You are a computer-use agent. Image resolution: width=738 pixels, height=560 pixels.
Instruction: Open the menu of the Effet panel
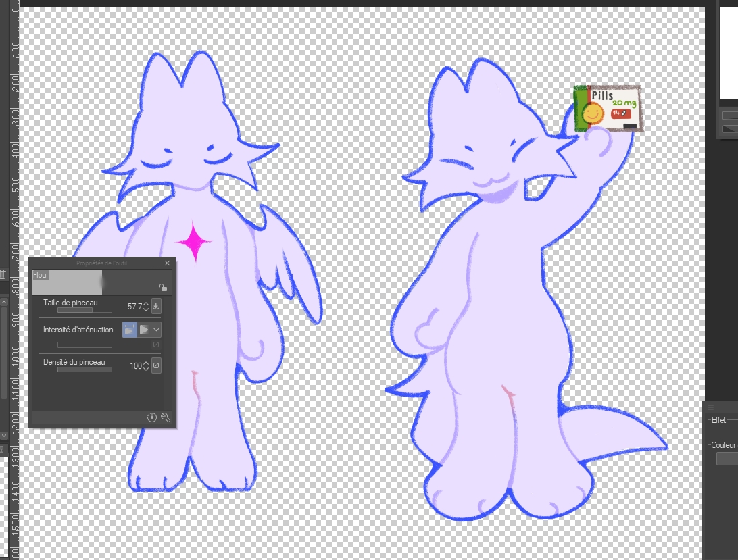(x=710, y=408)
